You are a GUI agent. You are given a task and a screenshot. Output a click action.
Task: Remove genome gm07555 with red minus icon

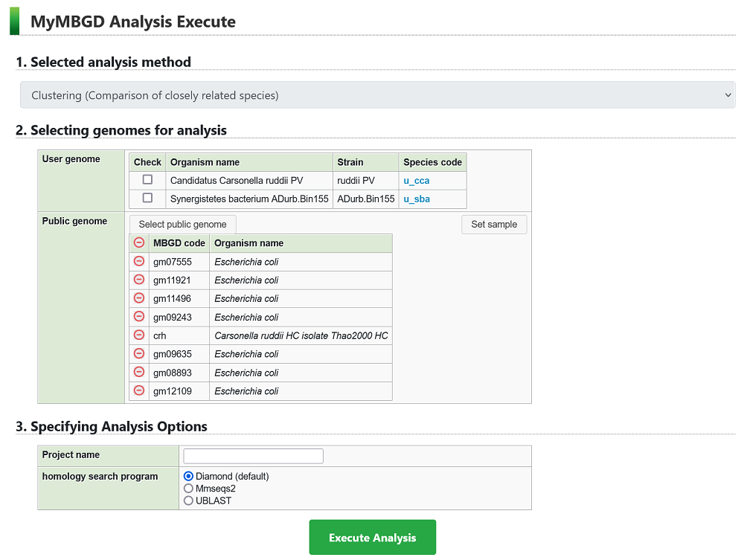click(x=138, y=261)
